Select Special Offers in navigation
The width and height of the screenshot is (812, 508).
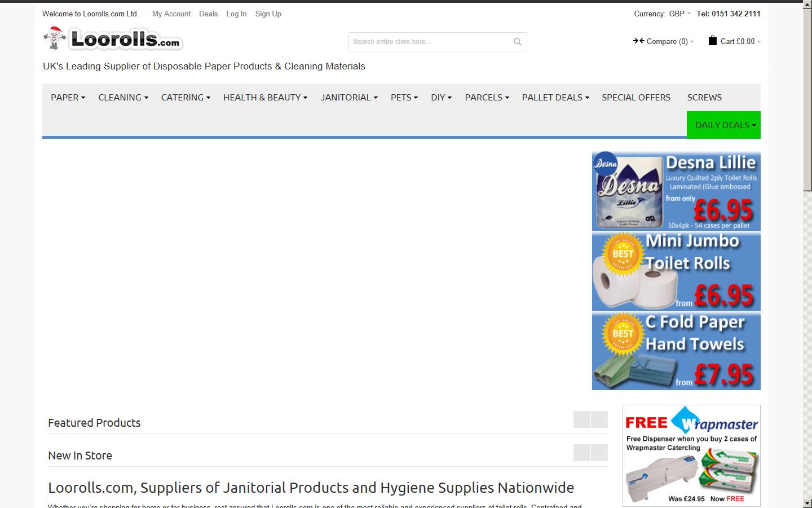pyautogui.click(x=636, y=97)
